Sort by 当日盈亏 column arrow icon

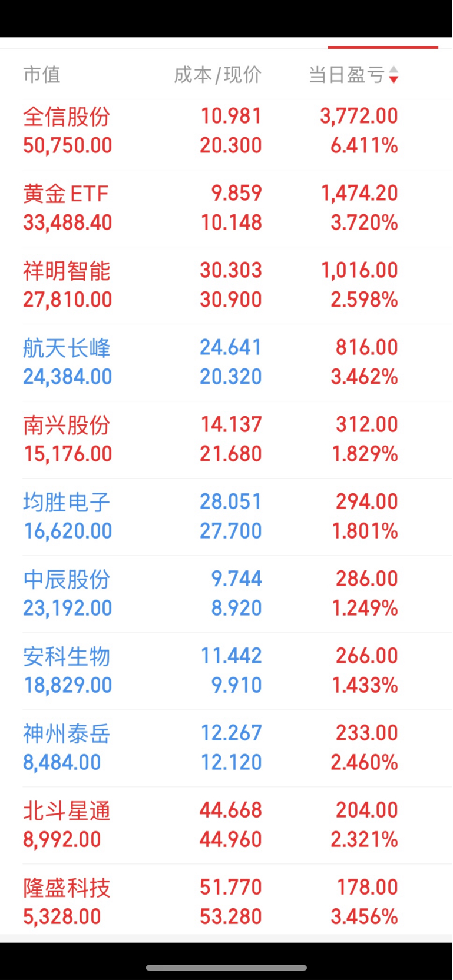coord(394,75)
